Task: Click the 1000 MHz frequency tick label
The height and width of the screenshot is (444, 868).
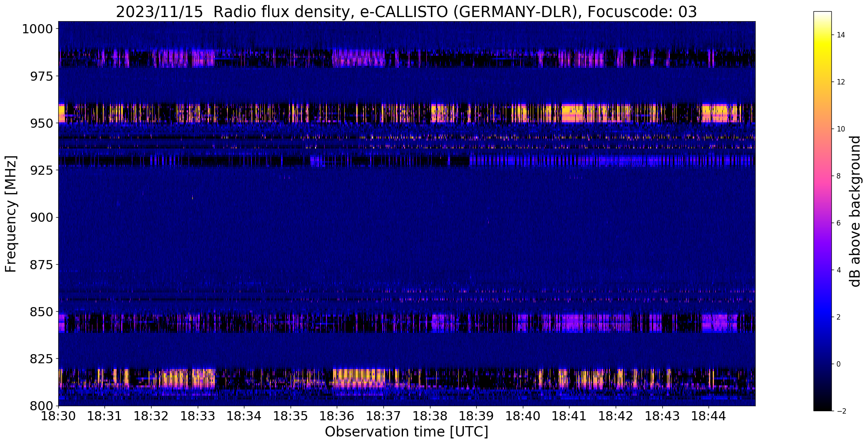Action: tap(37, 29)
